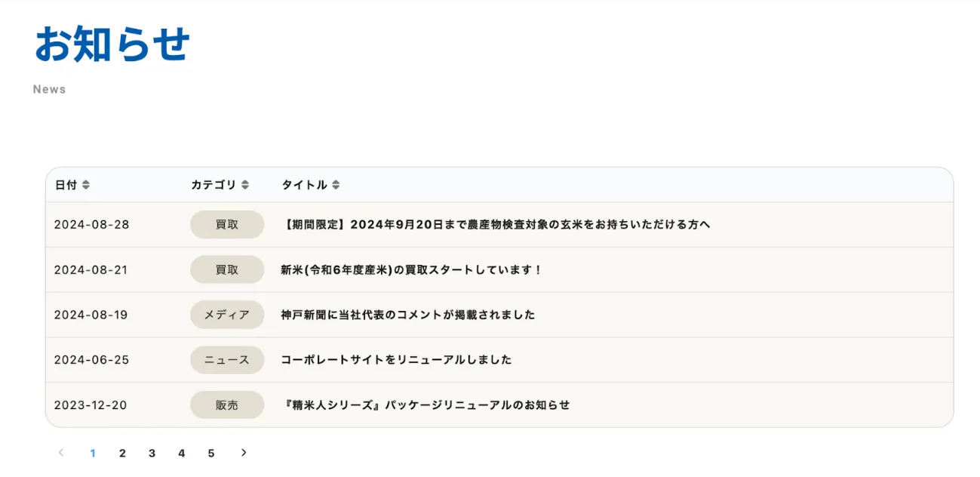Sort table by 日付 column sort icon
The width and height of the screenshot is (980, 477).
86,185
